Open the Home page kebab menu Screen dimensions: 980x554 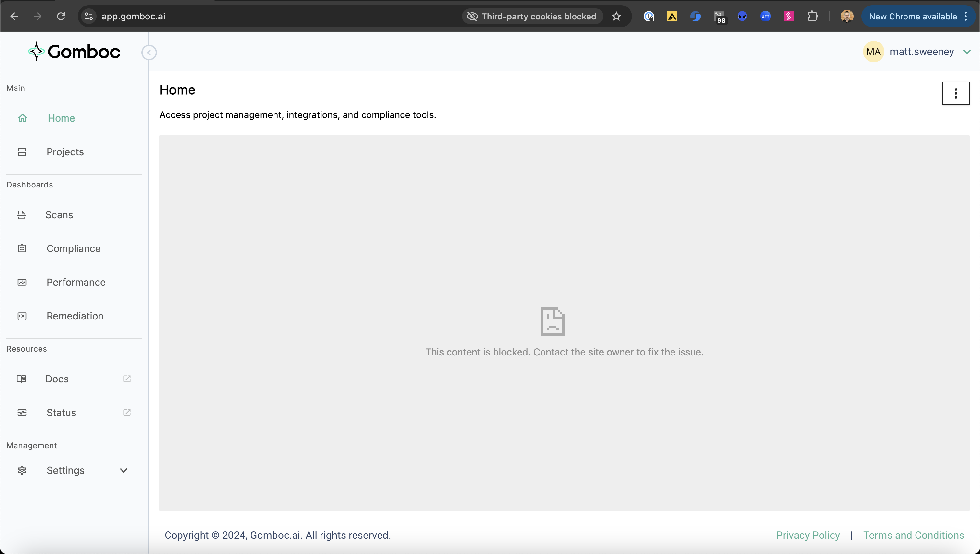coord(955,93)
